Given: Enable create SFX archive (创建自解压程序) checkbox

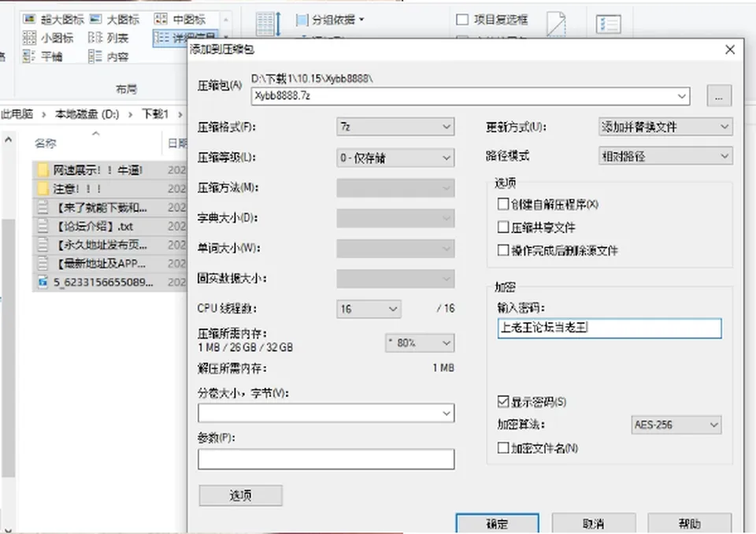Looking at the screenshot, I should (x=503, y=204).
